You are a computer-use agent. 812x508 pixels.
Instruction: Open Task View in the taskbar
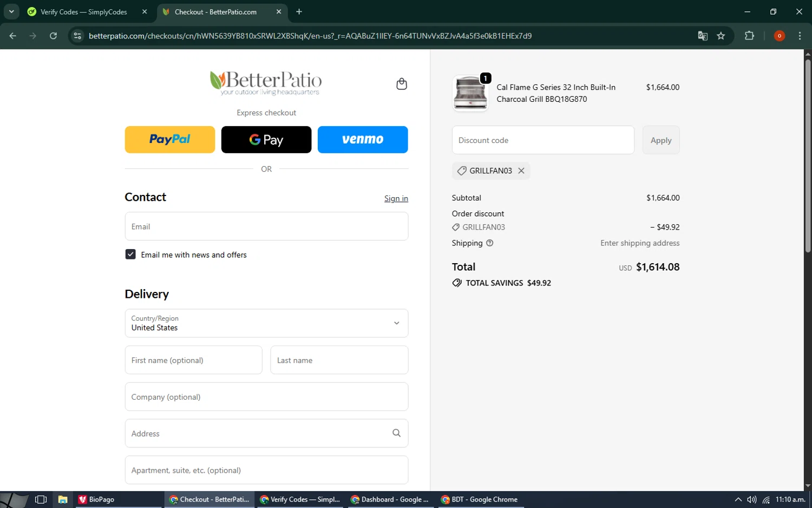41,499
